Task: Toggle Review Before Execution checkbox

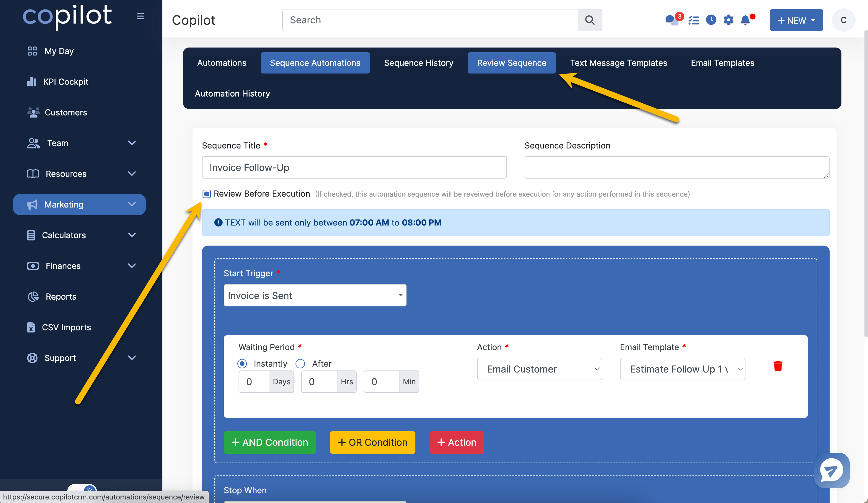Action: point(206,194)
